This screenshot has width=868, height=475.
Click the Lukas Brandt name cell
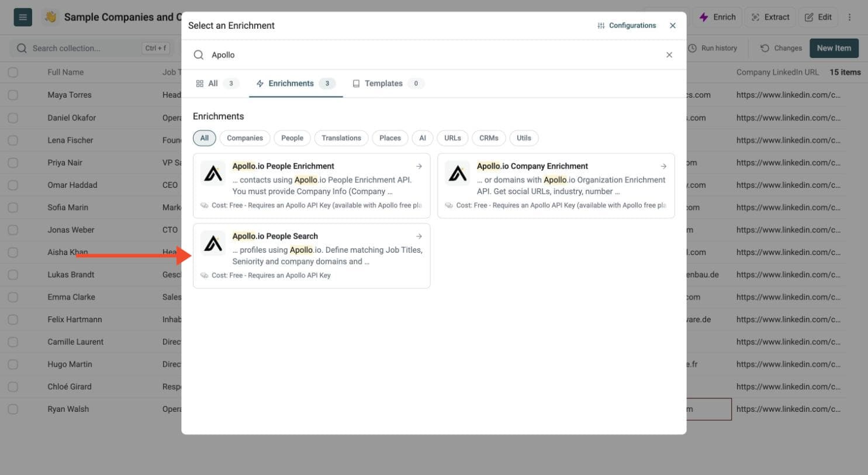click(x=71, y=274)
